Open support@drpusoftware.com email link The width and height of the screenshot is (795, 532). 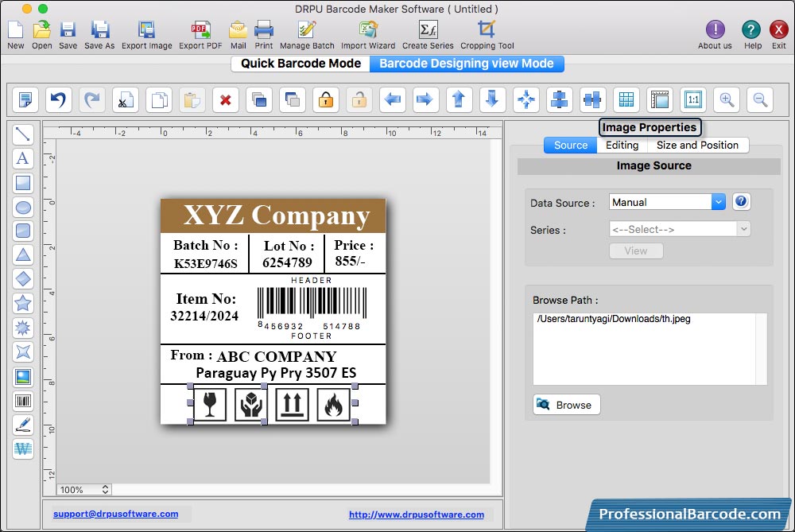(x=115, y=514)
